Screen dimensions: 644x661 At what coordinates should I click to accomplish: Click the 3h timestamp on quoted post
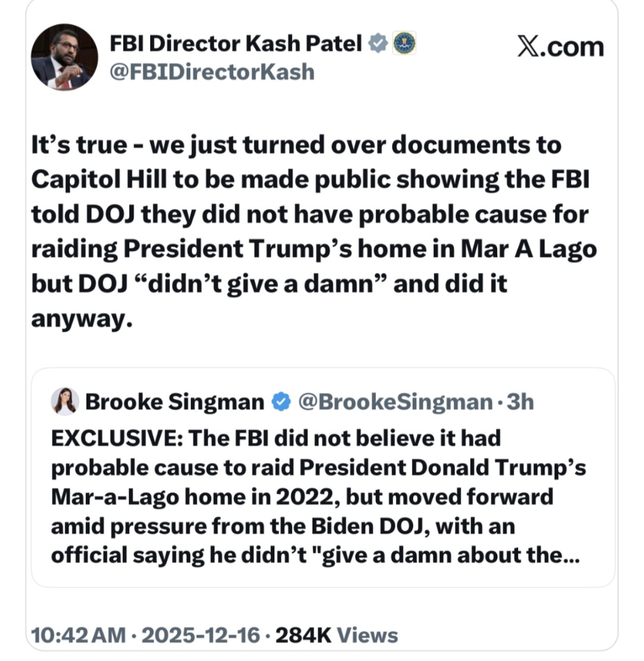click(519, 402)
